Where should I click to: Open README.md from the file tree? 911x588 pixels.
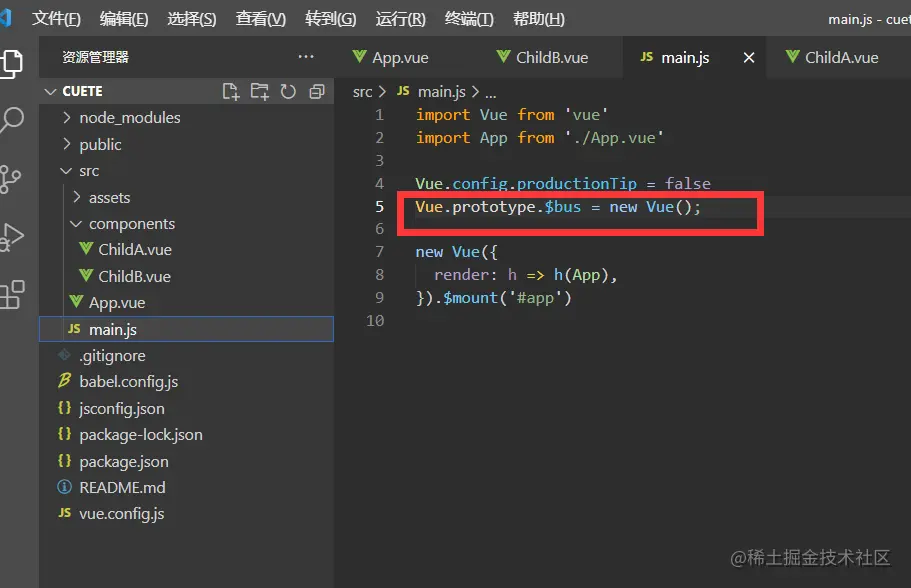122,487
